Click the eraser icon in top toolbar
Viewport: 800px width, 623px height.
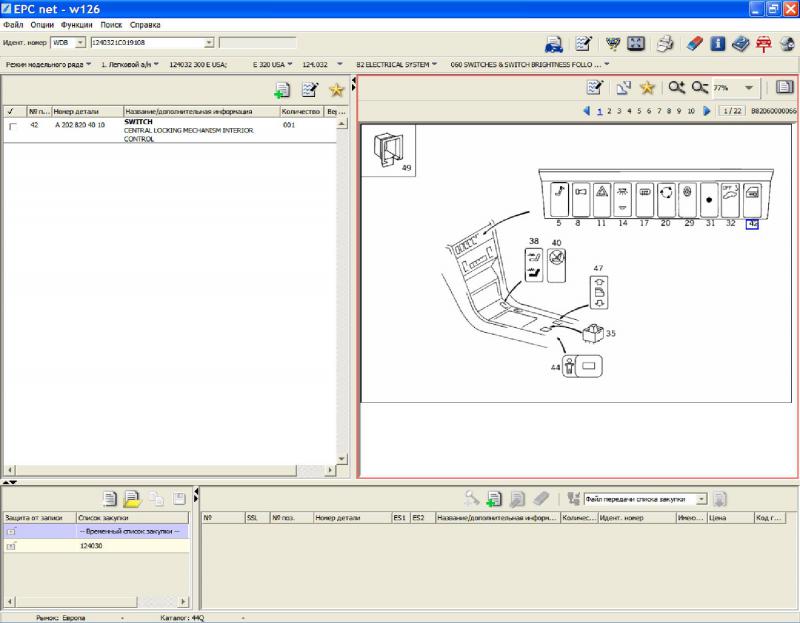coord(694,43)
